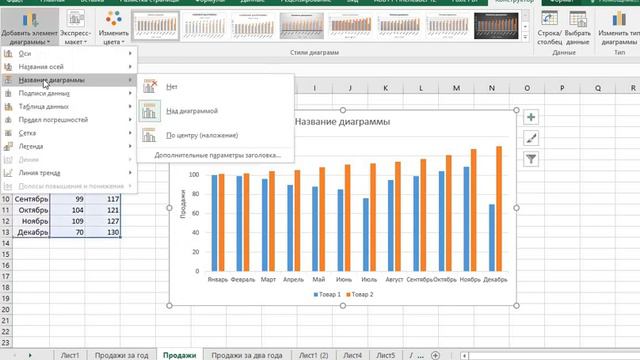Image resolution: width=640 pixels, height=360 pixels.
Task: Select column header M
Action: tap(456, 88)
